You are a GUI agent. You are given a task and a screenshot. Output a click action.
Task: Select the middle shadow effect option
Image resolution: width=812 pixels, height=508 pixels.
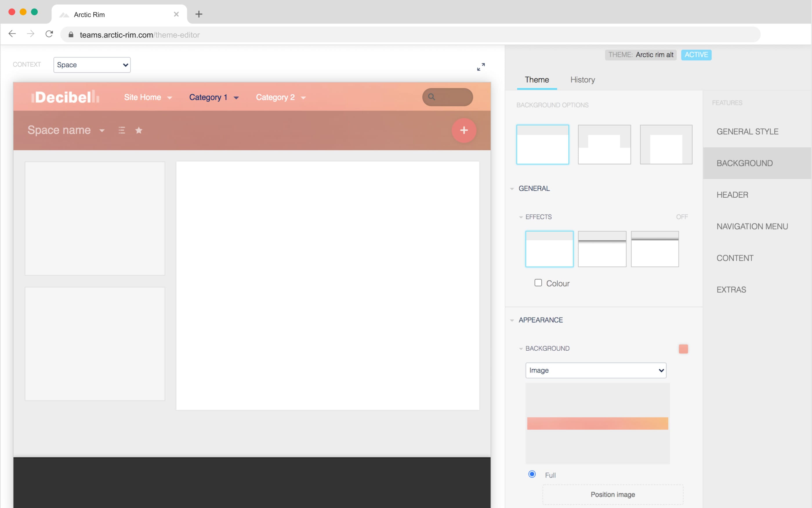point(602,249)
